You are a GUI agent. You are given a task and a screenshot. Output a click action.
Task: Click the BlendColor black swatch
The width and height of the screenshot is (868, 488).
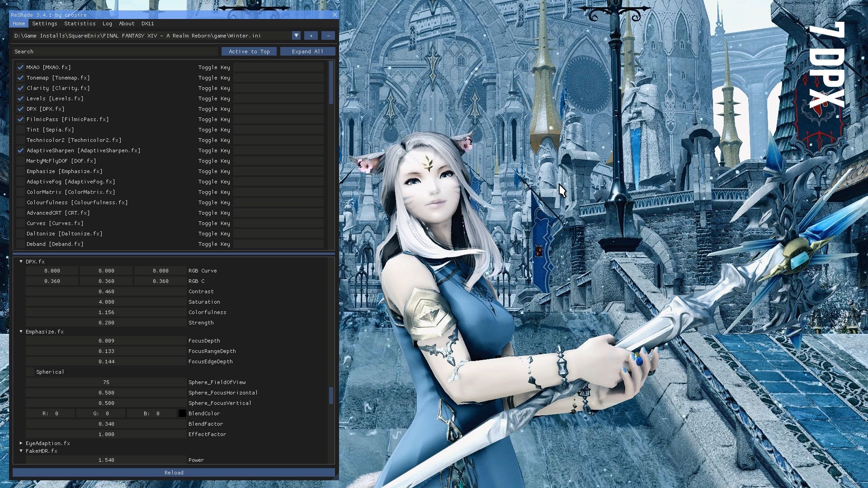[x=182, y=413]
